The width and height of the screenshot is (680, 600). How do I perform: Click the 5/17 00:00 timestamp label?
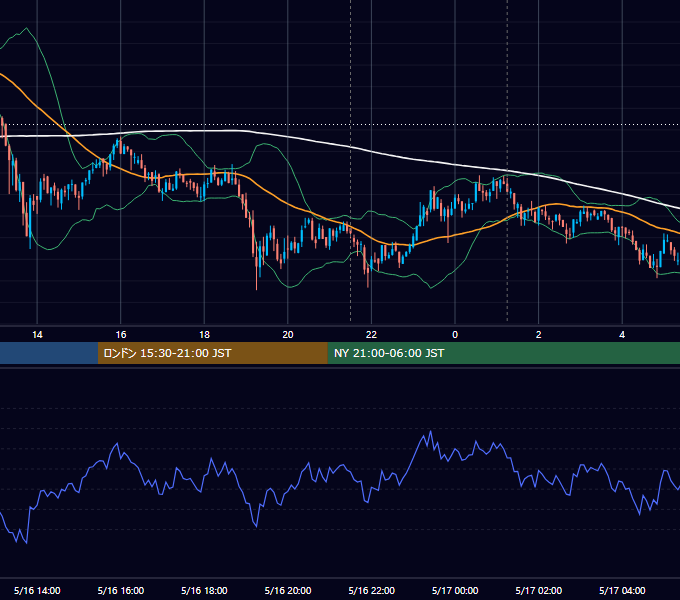pyautogui.click(x=455, y=590)
